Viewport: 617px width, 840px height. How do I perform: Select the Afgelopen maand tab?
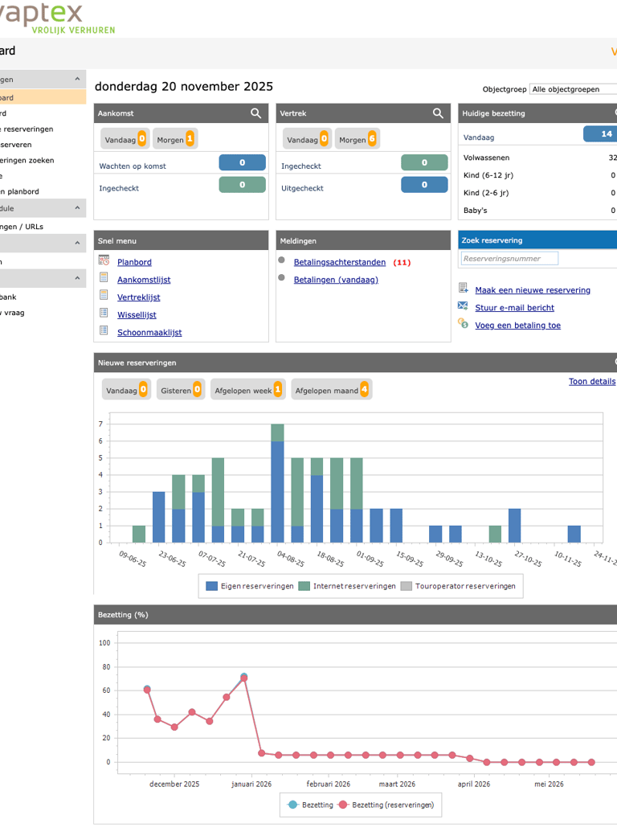tap(332, 390)
